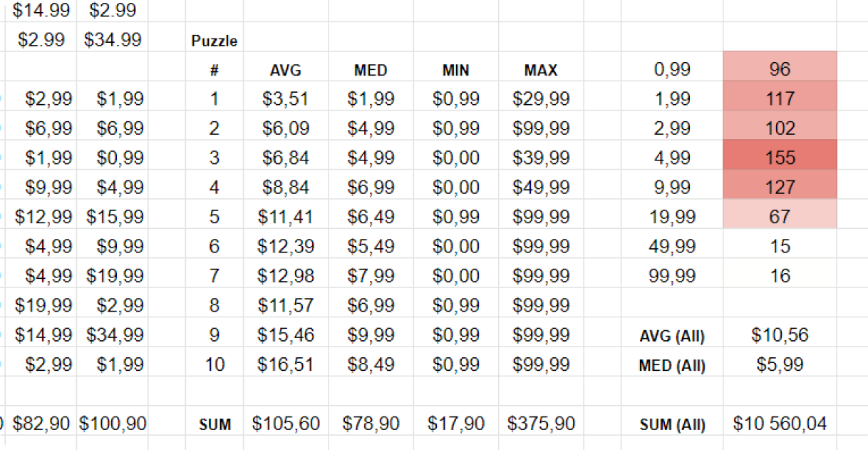
Task: Click the $100,90 column total cell
Action: 113,424
